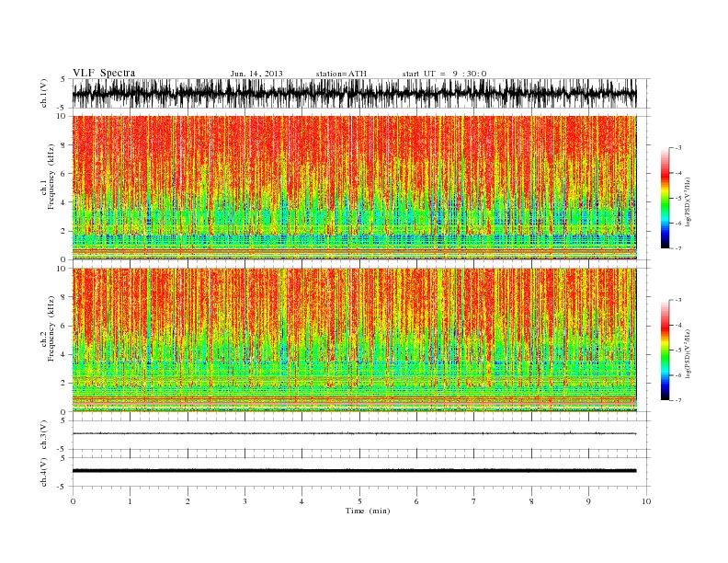Click the ch.1 spectrogram "6" kHz tick label
This screenshot has width=728, height=563.
pyautogui.click(x=63, y=174)
